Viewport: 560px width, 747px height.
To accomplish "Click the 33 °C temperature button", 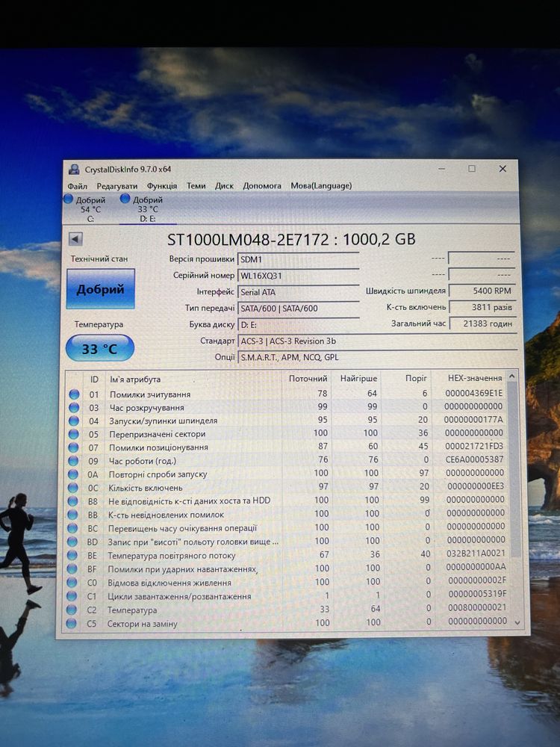I will (99, 348).
